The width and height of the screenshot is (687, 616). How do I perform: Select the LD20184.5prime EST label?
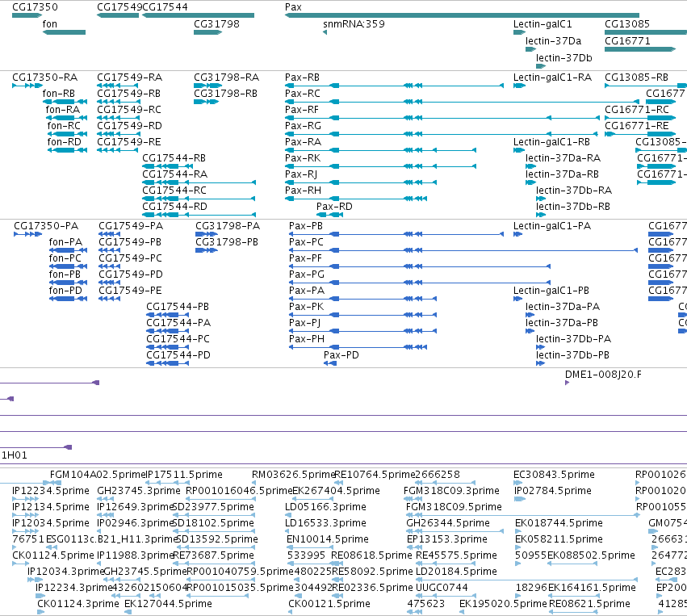[x=456, y=572]
